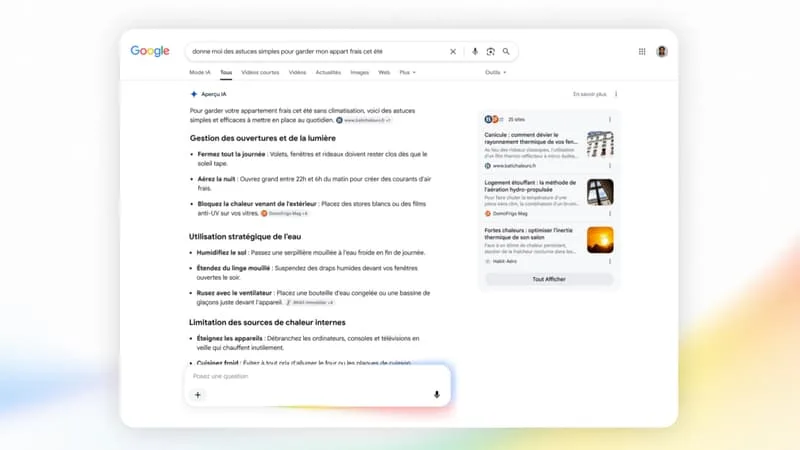Open the Vidéos courtes tab
Viewport: 800px width, 450px height.
pos(260,72)
